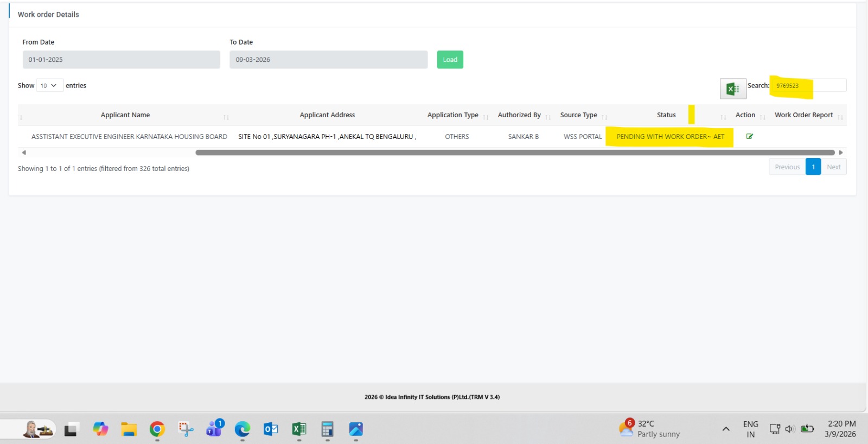This screenshot has height=444, width=868.
Task: Show hidden system tray icons
Action: pos(726,429)
